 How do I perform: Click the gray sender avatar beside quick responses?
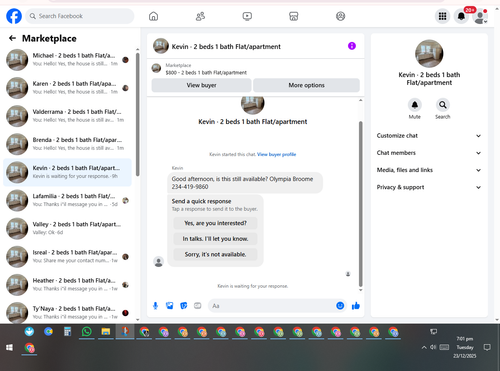tap(159, 262)
